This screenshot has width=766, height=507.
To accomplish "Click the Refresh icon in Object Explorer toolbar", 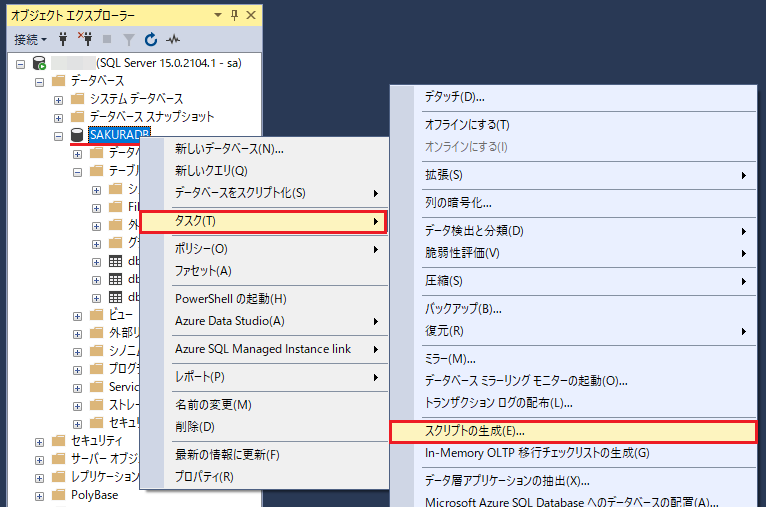I will click(x=151, y=40).
